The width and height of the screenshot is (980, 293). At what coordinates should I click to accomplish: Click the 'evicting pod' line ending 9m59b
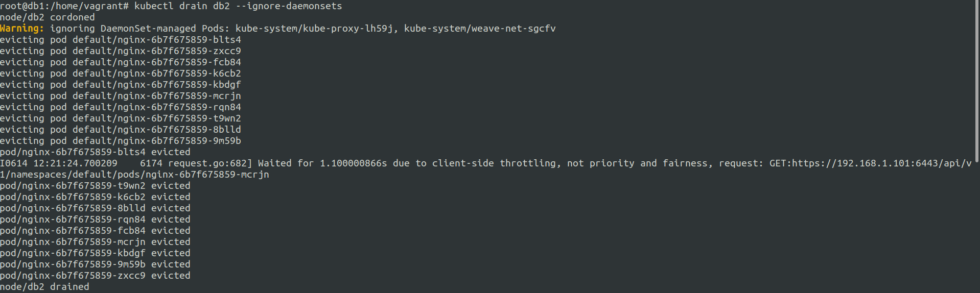pos(121,141)
